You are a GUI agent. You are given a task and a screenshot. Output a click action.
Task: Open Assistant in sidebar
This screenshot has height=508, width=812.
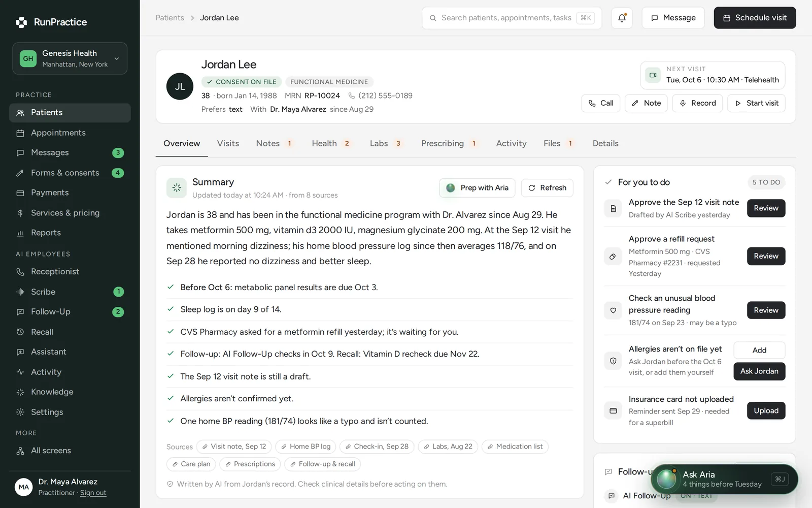(x=70, y=352)
